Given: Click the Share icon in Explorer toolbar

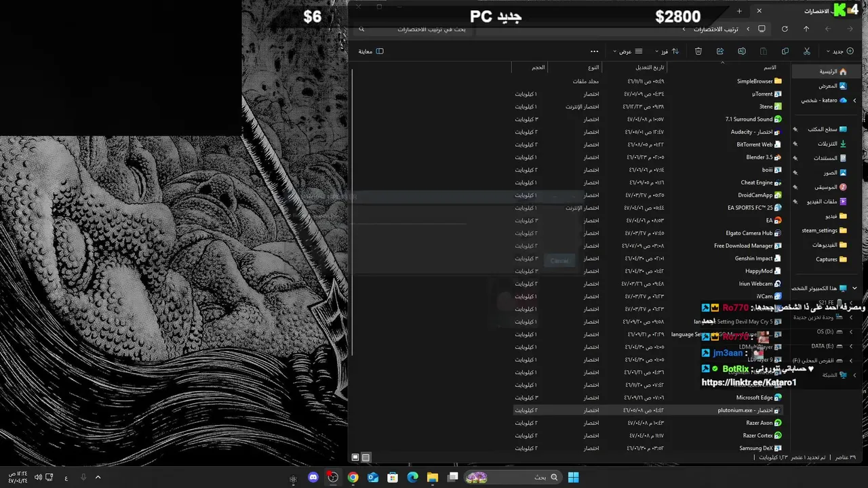Looking at the screenshot, I should coord(719,52).
